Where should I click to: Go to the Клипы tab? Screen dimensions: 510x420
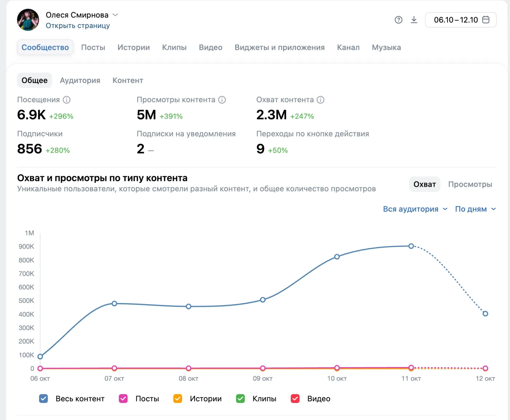(x=174, y=47)
